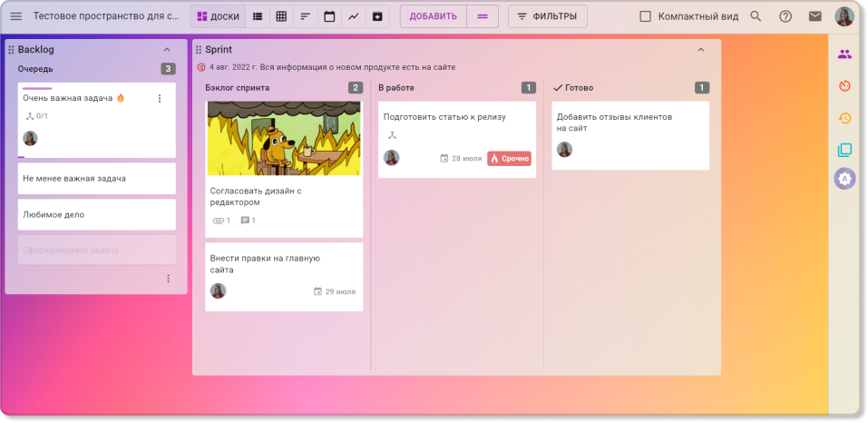This screenshot has width=868, height=423.
Task: Click the sprint goal target icon
Action: click(201, 67)
